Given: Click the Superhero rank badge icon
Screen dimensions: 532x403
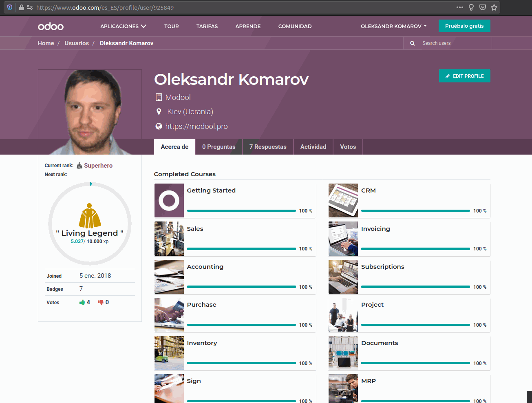Looking at the screenshot, I should coord(79,166).
